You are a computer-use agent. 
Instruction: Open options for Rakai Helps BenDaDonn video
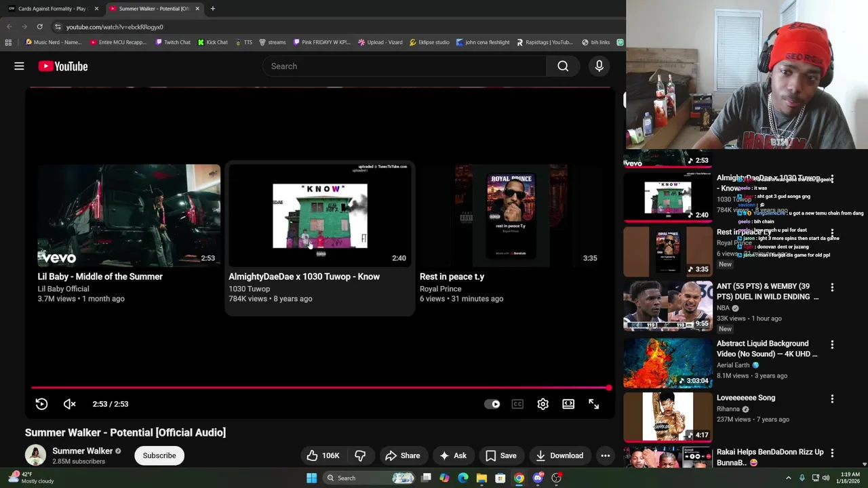pos(832,453)
